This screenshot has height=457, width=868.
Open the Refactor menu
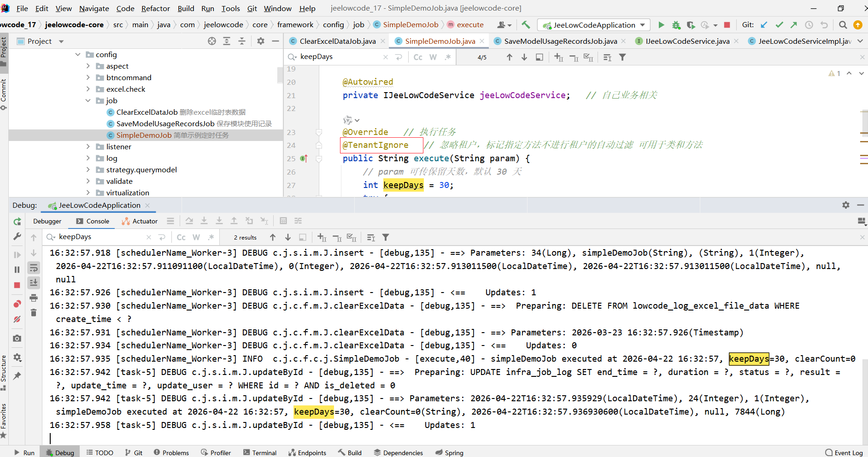(155, 8)
